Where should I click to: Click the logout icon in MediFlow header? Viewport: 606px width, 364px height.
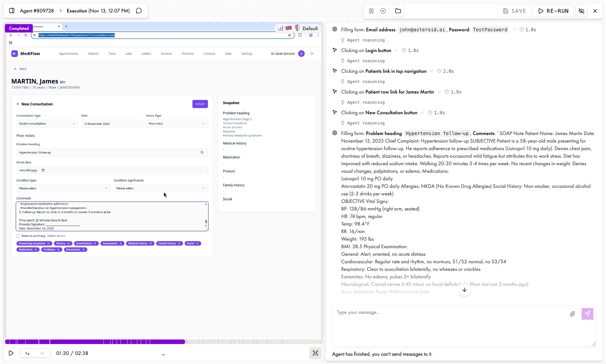[x=312, y=54]
